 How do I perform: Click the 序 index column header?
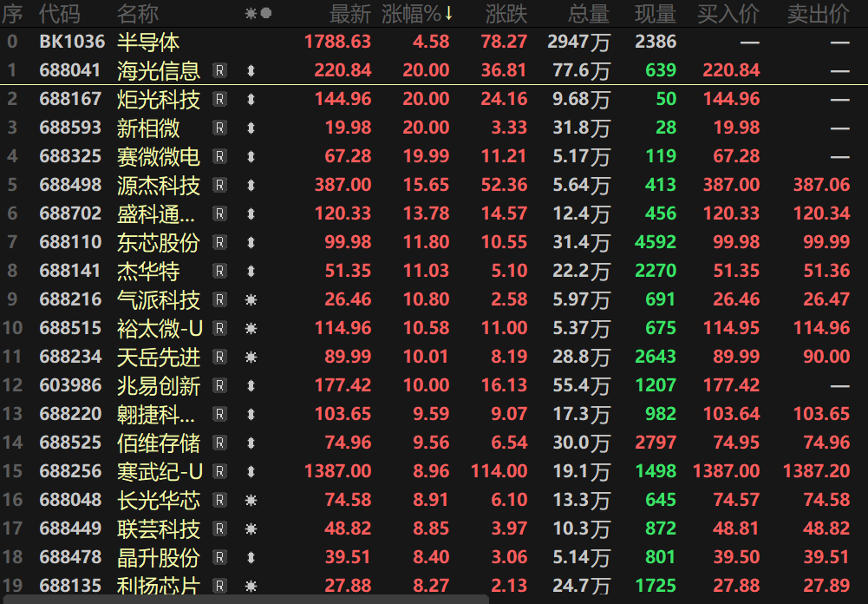(12, 14)
